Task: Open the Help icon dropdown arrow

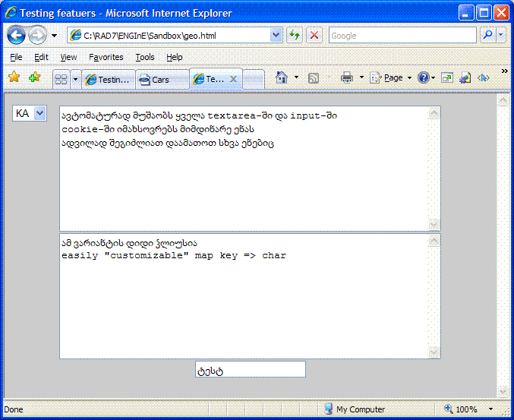Action: point(433,77)
